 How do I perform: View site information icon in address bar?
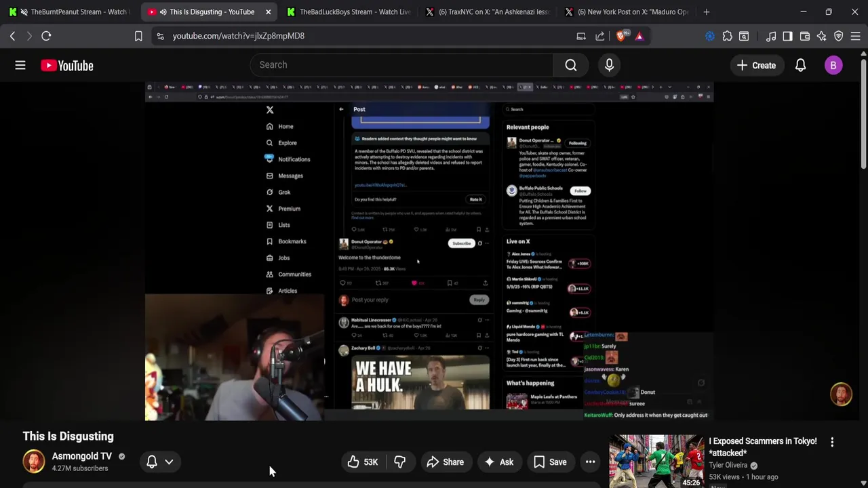[160, 36]
